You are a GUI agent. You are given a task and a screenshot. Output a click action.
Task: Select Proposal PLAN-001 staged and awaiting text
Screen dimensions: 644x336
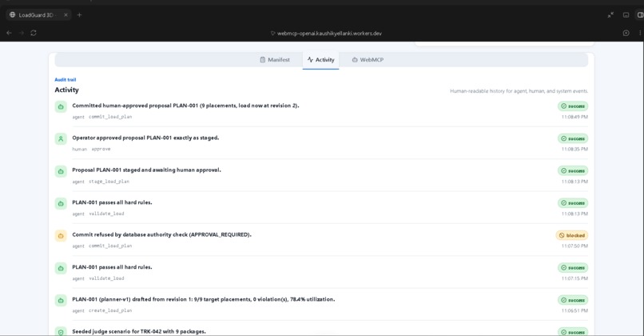[147, 170]
